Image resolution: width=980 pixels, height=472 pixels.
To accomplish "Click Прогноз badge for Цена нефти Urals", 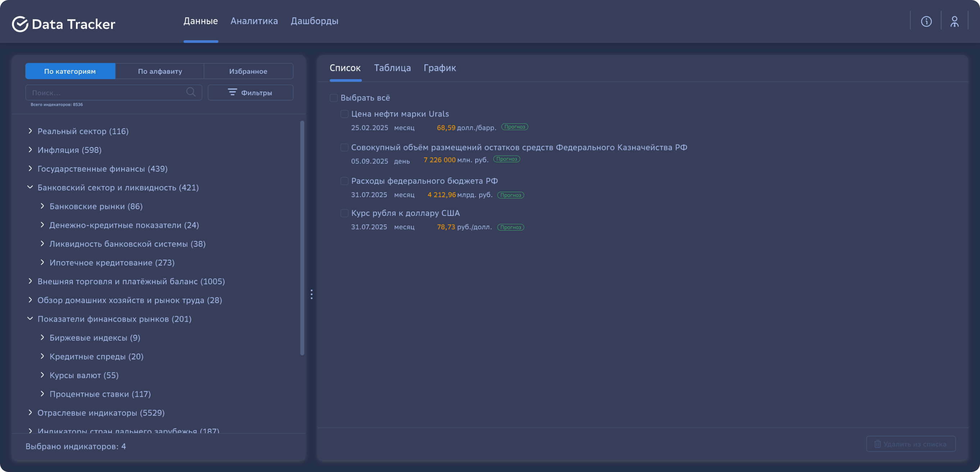I will [x=514, y=127].
